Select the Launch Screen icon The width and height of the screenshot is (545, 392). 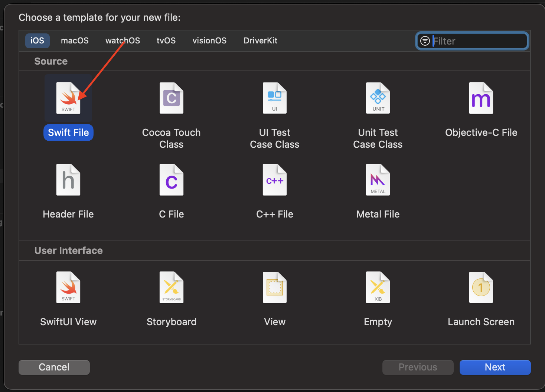coord(481,287)
